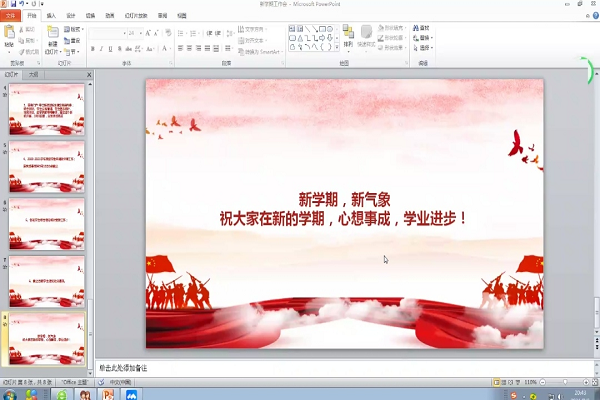Click the Save icon in the quick access toolbar
The width and height of the screenshot is (600, 400).
point(15,4)
